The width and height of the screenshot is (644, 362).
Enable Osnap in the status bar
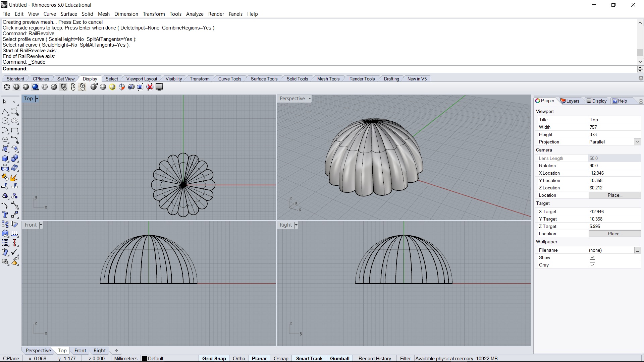281,358
